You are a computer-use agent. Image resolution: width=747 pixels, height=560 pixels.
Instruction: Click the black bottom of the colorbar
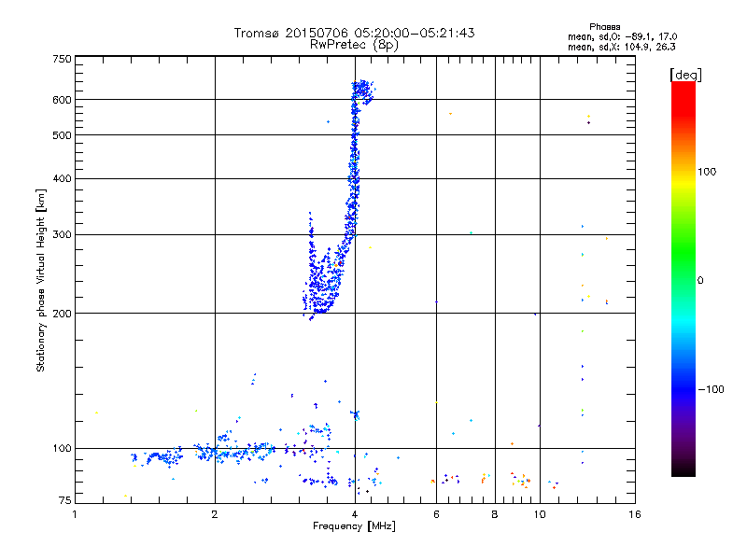point(684,469)
